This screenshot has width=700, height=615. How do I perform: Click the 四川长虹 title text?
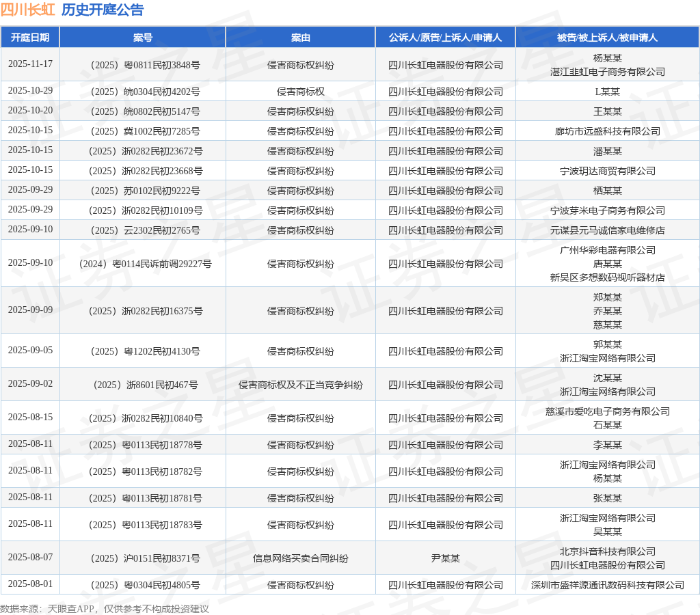27,10
